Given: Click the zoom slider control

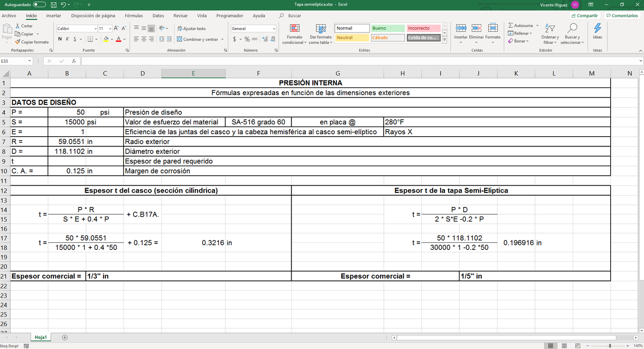Looking at the screenshot, I should click(610, 346).
